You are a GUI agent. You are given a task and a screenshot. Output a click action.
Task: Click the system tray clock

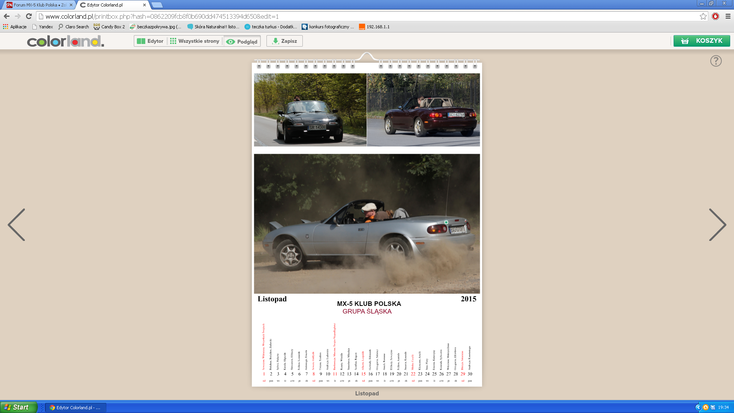click(724, 407)
